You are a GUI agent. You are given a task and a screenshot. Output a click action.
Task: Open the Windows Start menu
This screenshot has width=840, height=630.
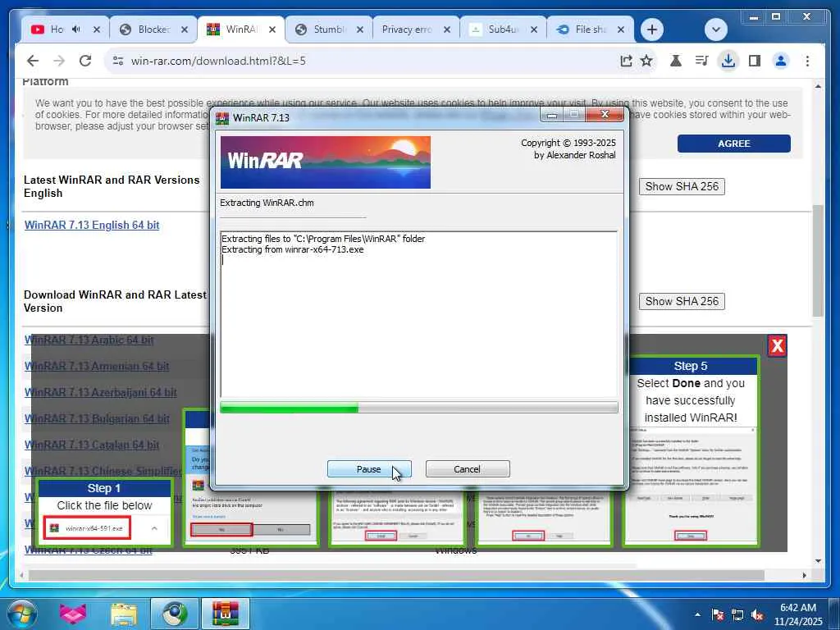(21, 614)
